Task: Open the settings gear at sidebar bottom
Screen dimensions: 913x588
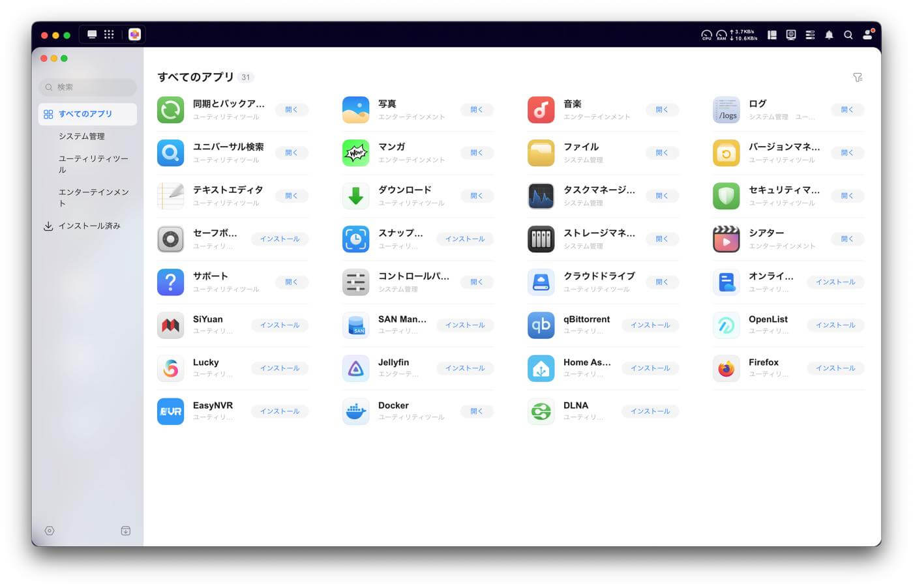Action: point(50,531)
